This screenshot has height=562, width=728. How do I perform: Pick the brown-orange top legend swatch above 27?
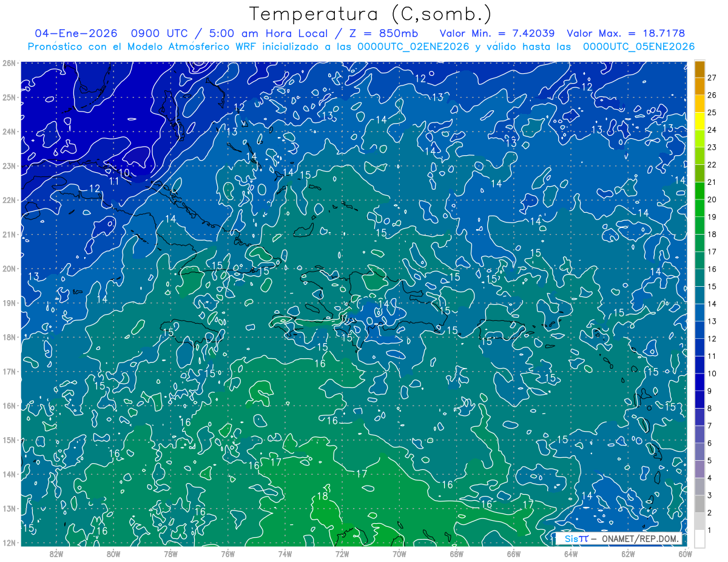click(x=699, y=69)
